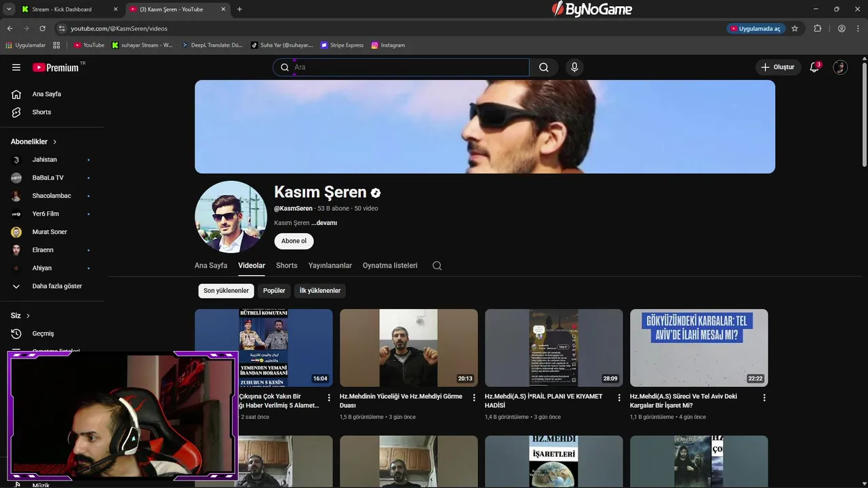Open the Chrome three-dot menu
868x488 pixels.
click(858, 28)
